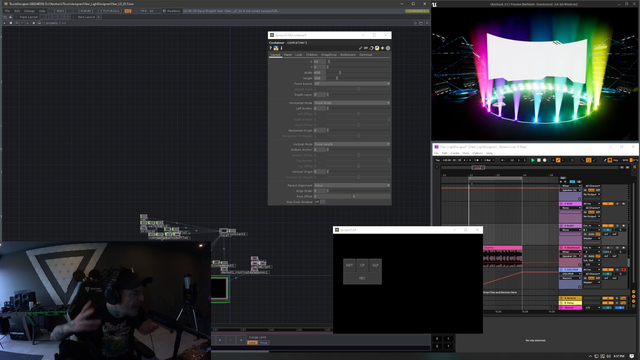Open Mixer chooser dropdown on 4 deadmau5 track
640x360 pixels.
point(570,252)
